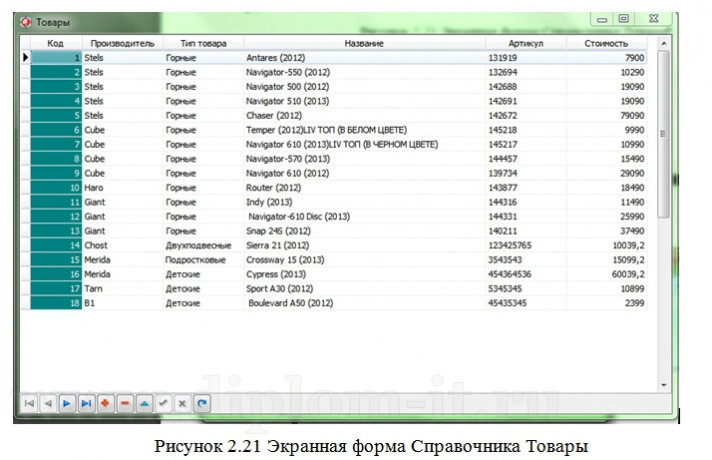Click type cell 'Подростковые'

point(203,260)
